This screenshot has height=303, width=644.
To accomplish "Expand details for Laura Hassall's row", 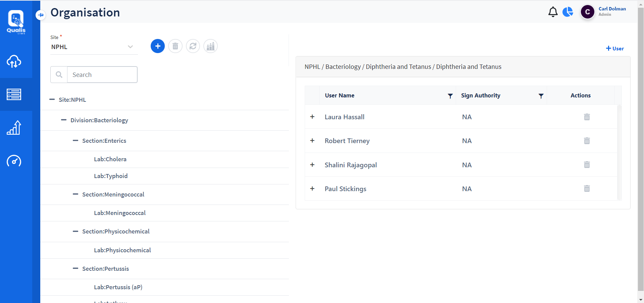I will tap(312, 117).
